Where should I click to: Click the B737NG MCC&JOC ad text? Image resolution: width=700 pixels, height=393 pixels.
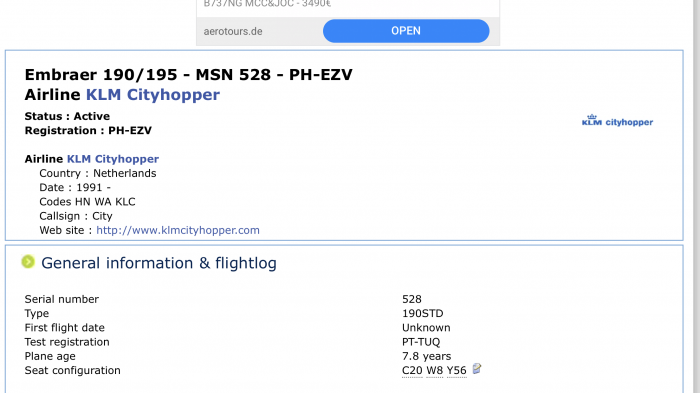tap(267, 4)
